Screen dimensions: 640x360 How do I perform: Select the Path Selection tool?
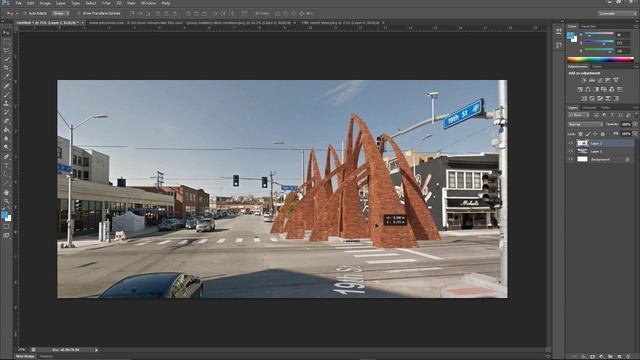tap(6, 175)
